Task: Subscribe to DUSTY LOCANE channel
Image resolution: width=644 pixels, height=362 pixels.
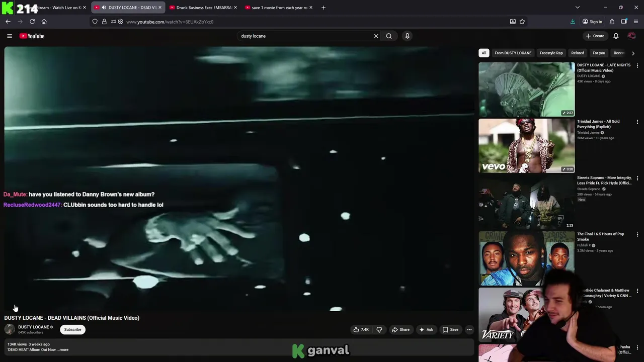Action: 72,330
